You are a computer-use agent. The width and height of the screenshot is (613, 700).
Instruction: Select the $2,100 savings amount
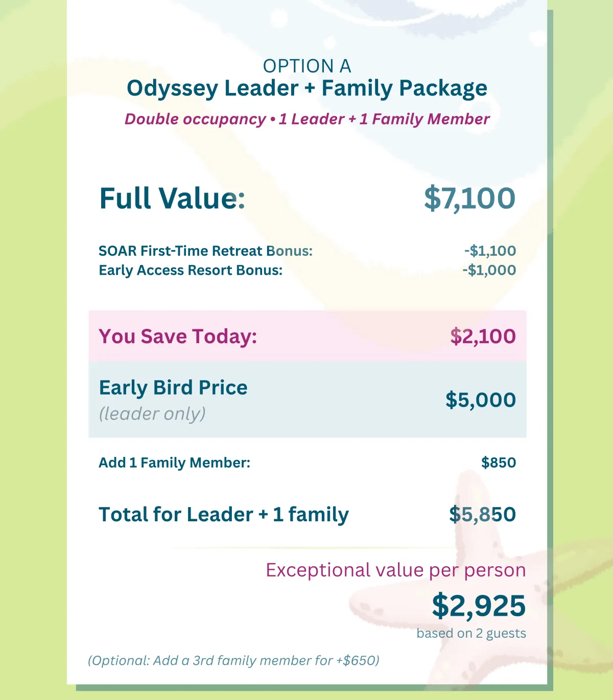(483, 336)
